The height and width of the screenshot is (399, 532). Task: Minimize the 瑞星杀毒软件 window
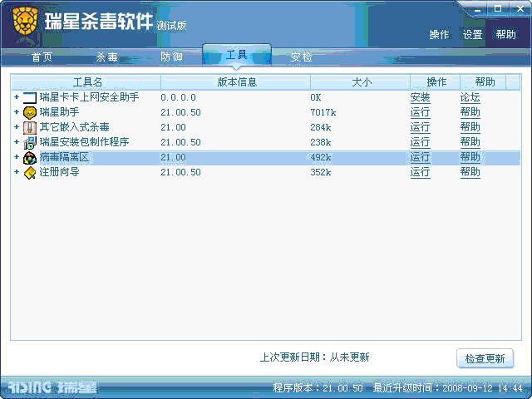(x=477, y=9)
